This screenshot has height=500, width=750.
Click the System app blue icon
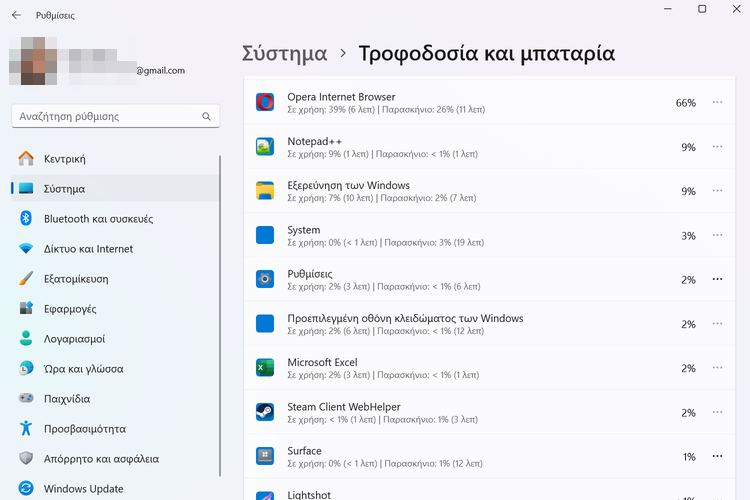265,235
